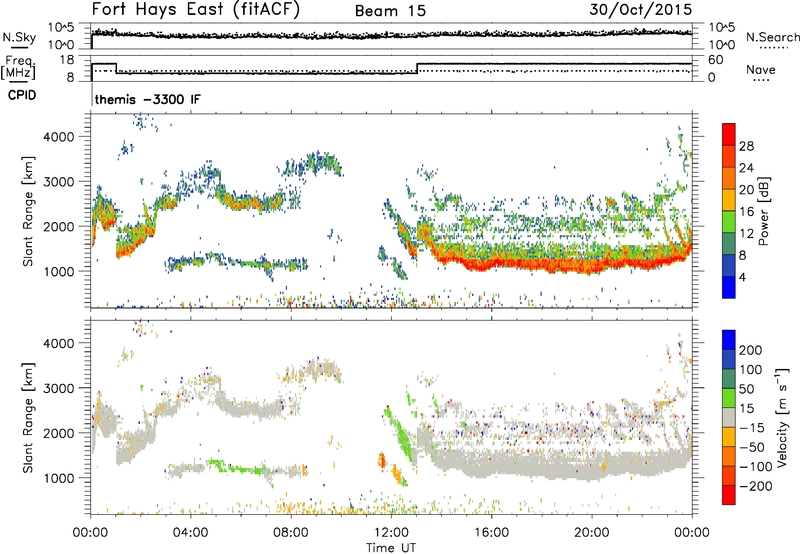Click the 'Nave' legend label
The width and height of the screenshot is (800, 554).
click(760, 70)
